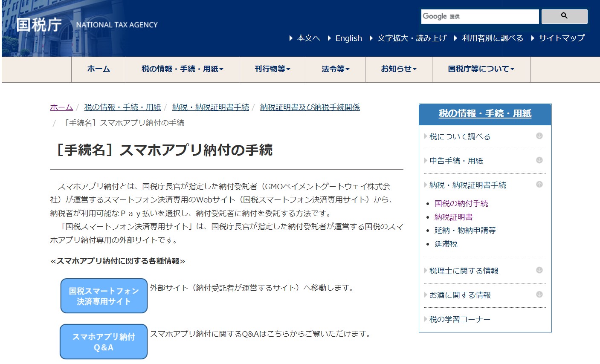Expand お酒に関する情報 circle arrow icon

click(539, 295)
